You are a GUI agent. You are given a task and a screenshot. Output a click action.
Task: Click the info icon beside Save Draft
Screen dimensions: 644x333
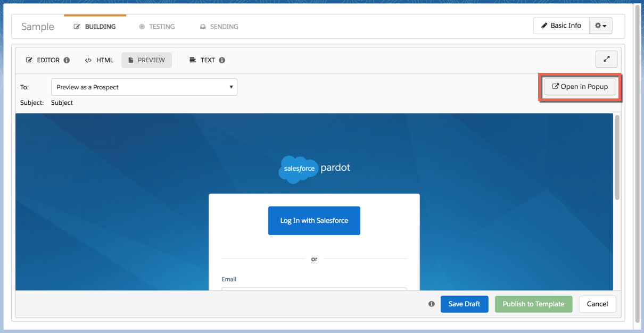coord(432,304)
